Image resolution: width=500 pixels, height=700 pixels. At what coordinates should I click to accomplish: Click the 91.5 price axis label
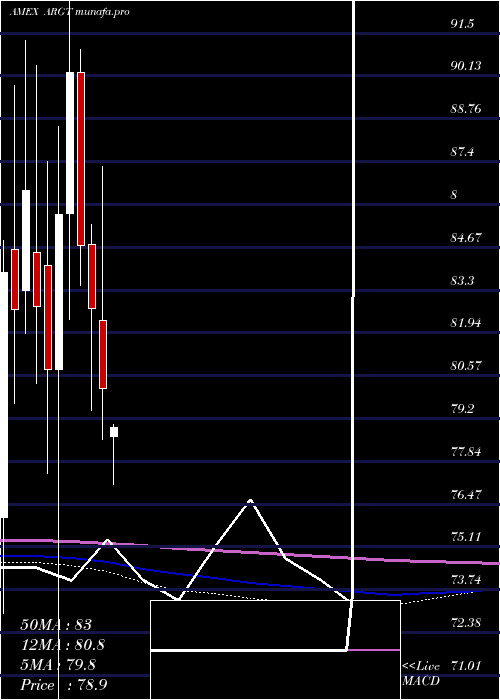pyautogui.click(x=462, y=24)
